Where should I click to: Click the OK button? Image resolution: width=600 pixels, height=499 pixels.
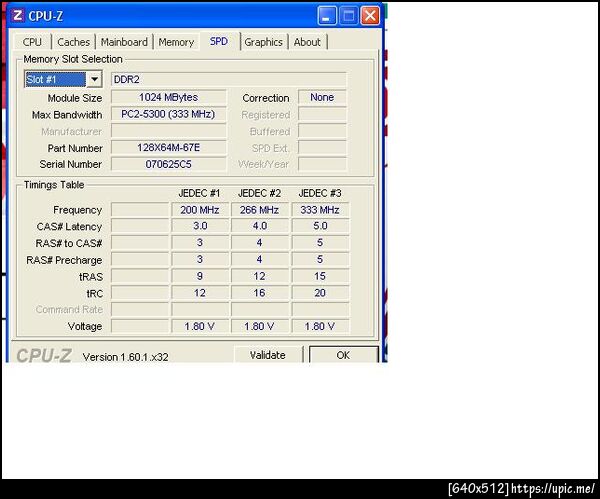point(343,355)
